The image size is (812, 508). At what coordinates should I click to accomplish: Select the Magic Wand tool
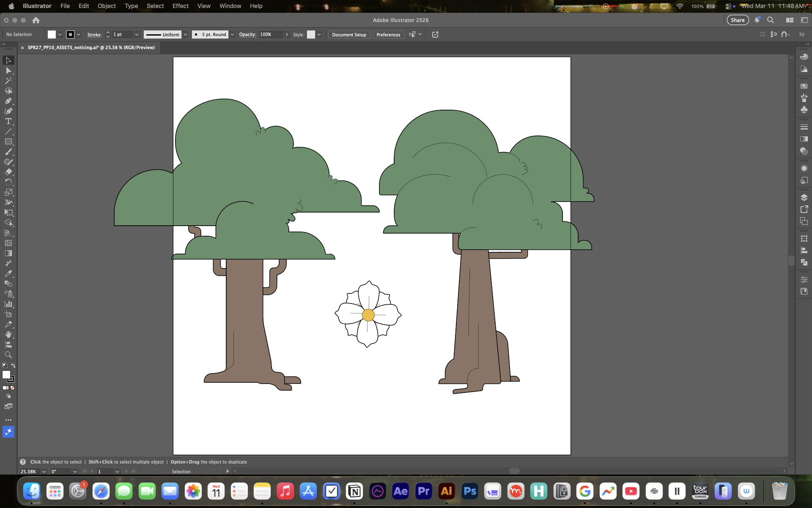[x=8, y=81]
